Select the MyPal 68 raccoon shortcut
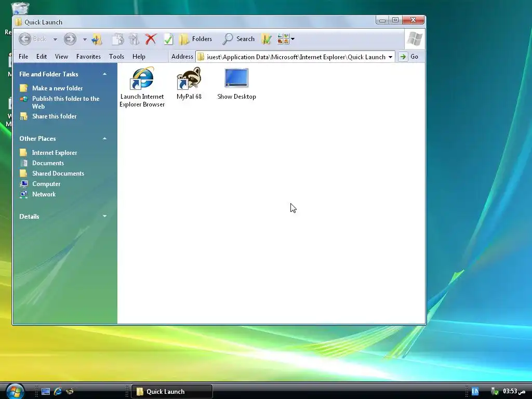This screenshot has width=532, height=399. coord(189,84)
